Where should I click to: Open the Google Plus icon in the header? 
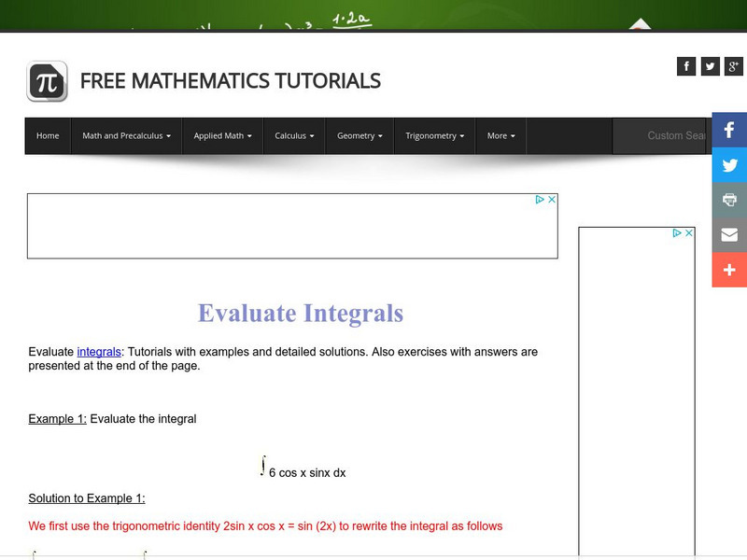click(733, 66)
